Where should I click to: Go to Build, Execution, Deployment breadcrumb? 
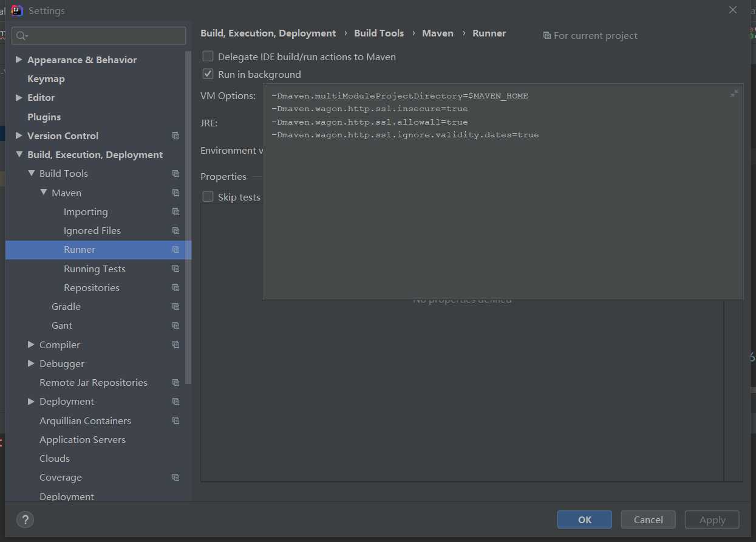(x=268, y=33)
